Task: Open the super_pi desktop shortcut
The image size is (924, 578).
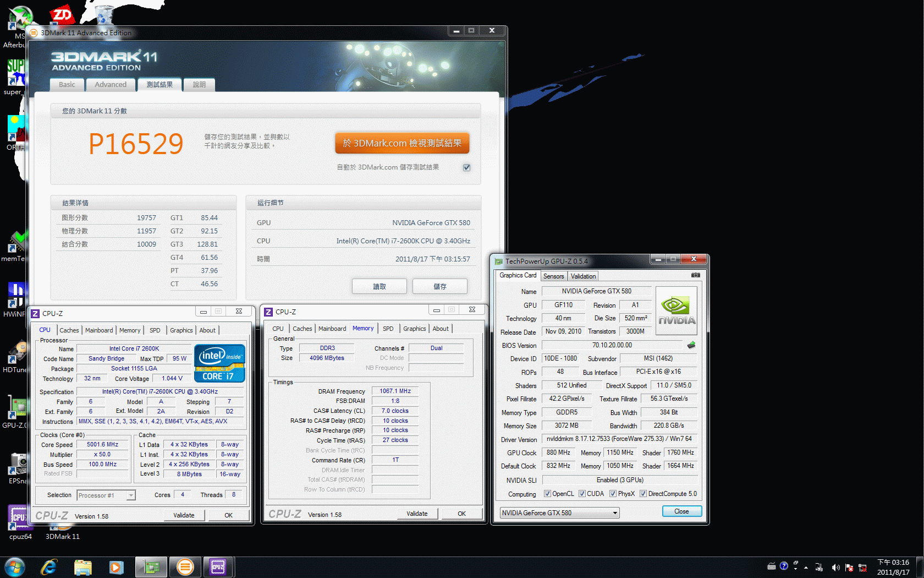Action: coord(15,77)
